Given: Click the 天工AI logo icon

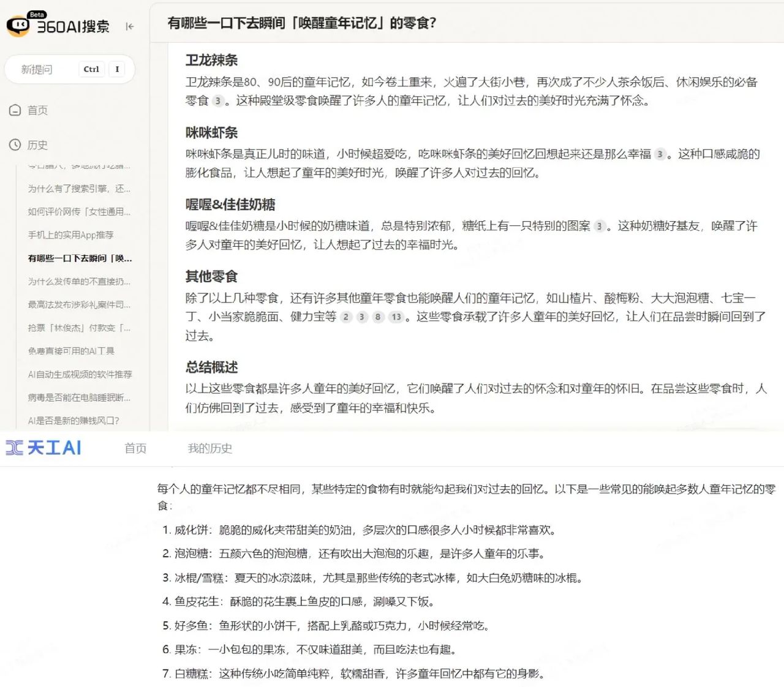Looking at the screenshot, I should [x=15, y=448].
